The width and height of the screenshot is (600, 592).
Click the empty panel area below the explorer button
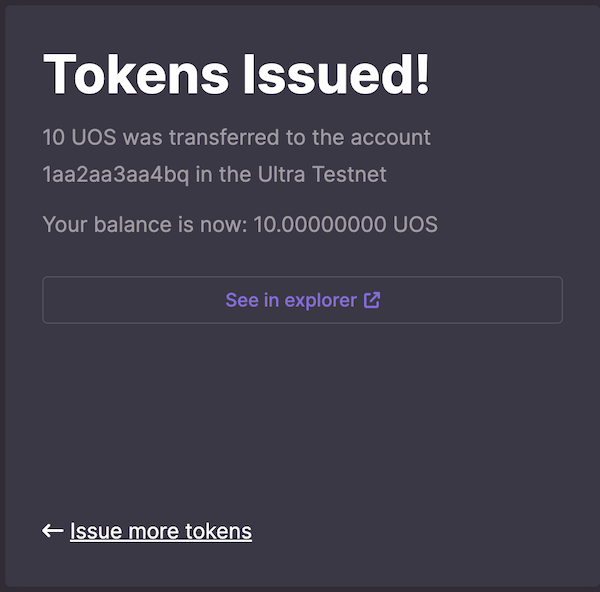(x=302, y=413)
